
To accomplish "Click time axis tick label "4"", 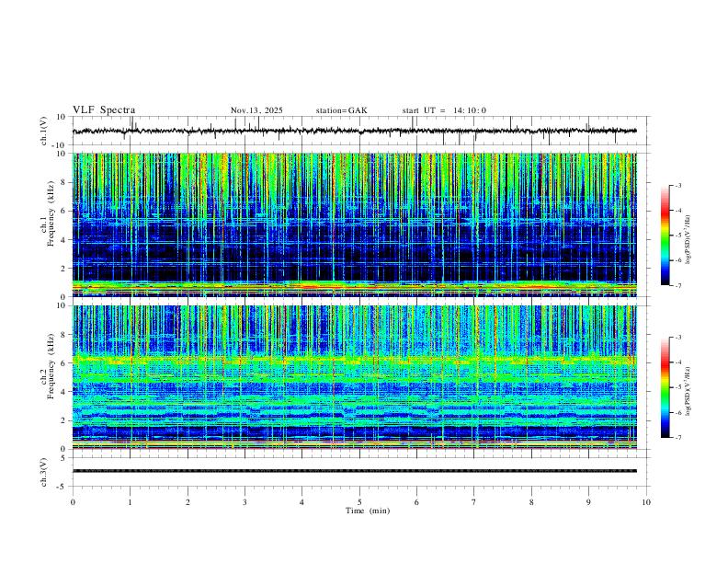I will coord(302,502).
